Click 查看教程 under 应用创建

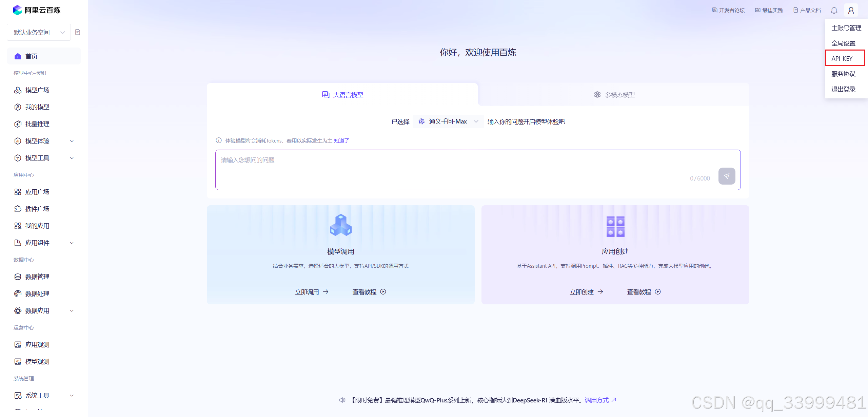click(x=644, y=292)
